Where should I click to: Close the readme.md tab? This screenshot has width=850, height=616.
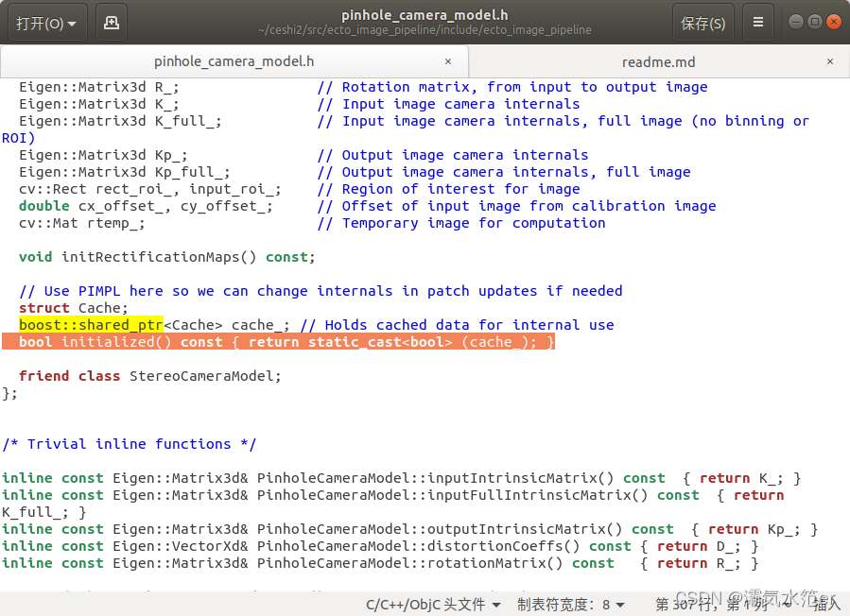tap(829, 61)
